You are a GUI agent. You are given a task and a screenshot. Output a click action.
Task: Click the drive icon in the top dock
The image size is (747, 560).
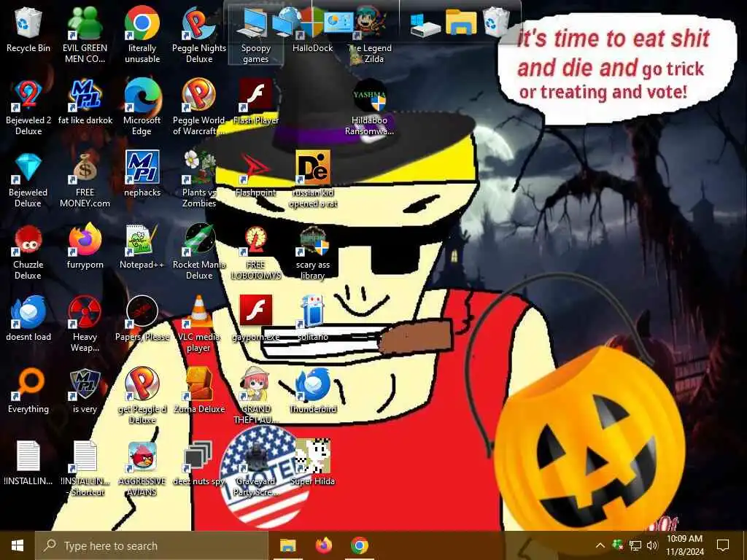(425, 25)
